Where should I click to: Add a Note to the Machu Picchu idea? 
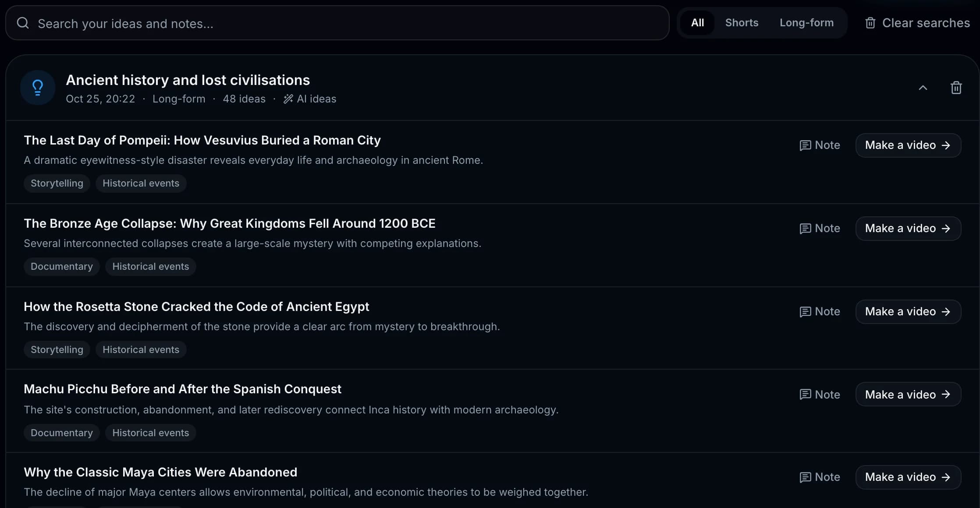point(820,395)
